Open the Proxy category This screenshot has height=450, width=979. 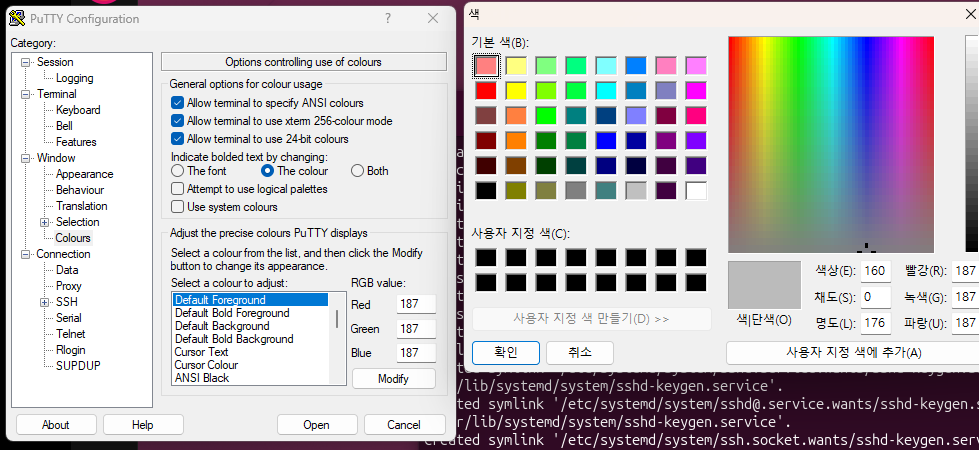69,286
